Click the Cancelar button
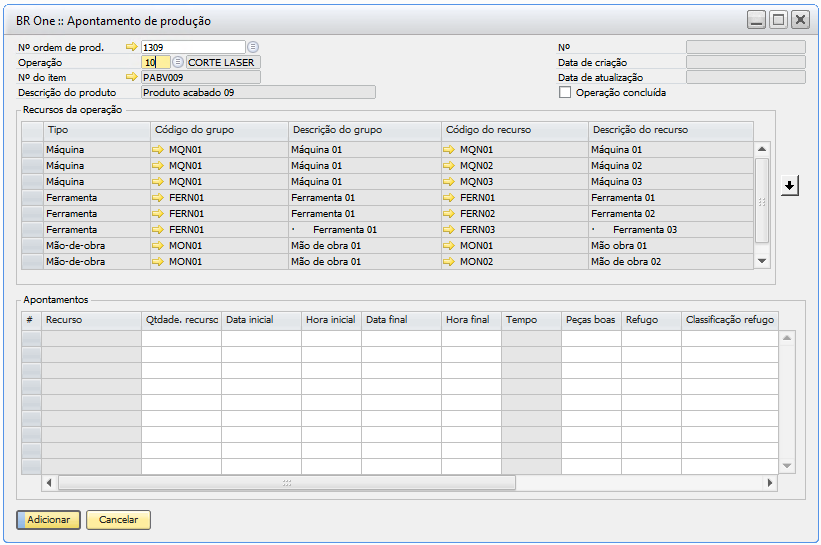The image size is (821, 545). (118, 520)
